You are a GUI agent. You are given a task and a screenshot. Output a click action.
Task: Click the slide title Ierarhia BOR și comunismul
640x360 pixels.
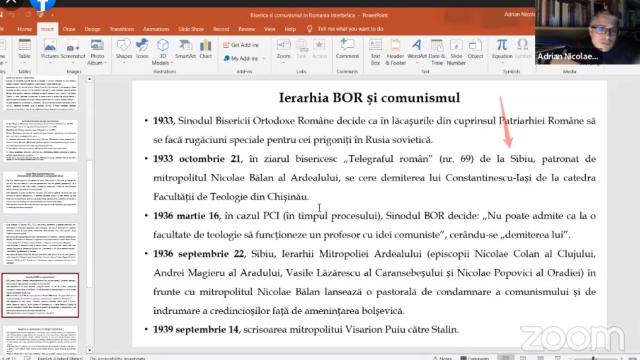point(369,98)
